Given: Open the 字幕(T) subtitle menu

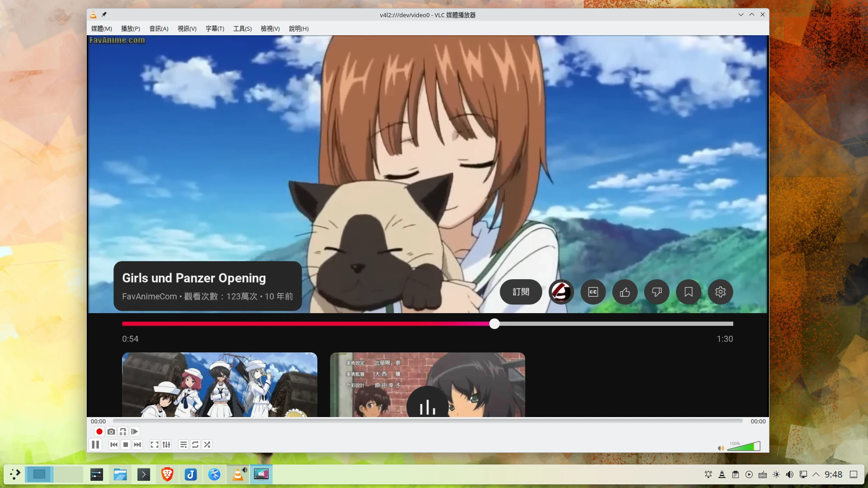Looking at the screenshot, I should (215, 28).
